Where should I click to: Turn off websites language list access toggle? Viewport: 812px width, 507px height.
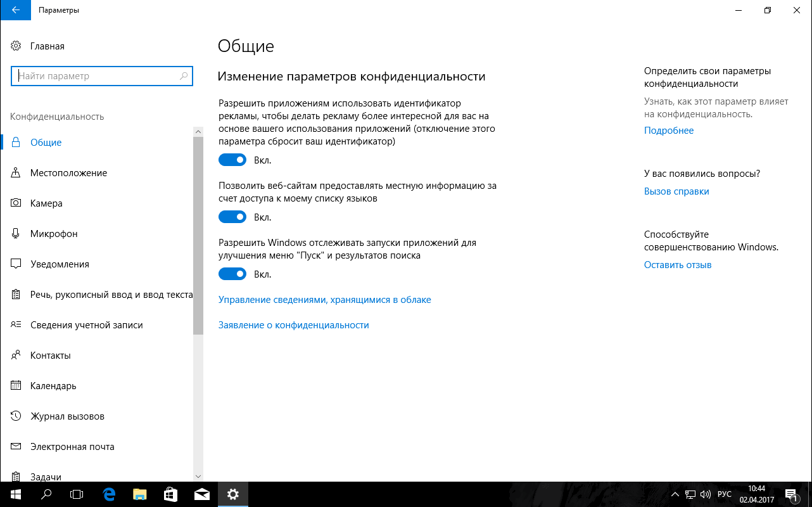[232, 217]
